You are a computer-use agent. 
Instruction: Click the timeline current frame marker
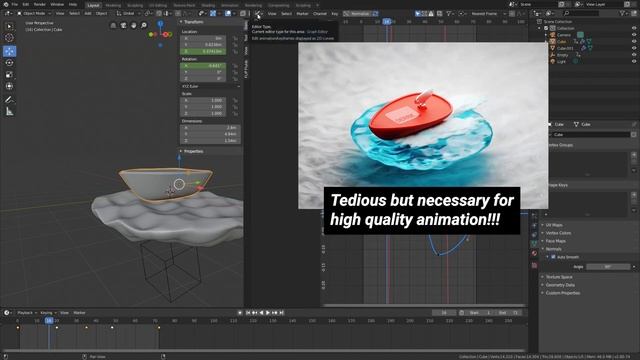click(49, 321)
